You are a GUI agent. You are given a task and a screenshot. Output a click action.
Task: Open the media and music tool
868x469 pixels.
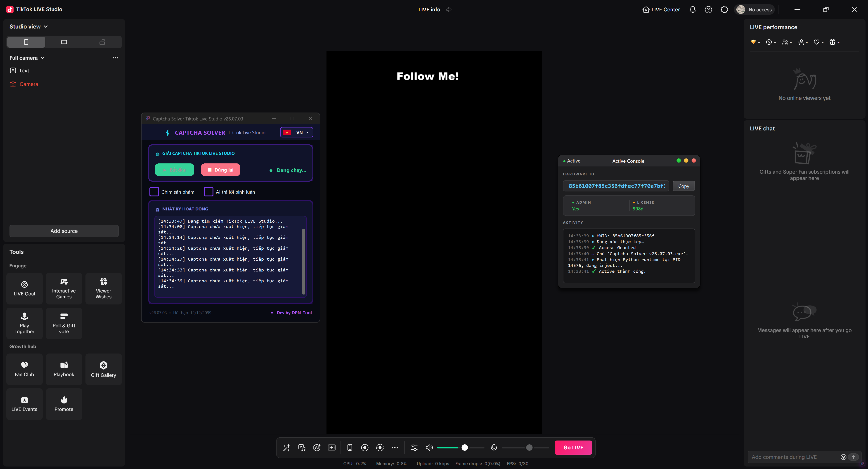302,448
